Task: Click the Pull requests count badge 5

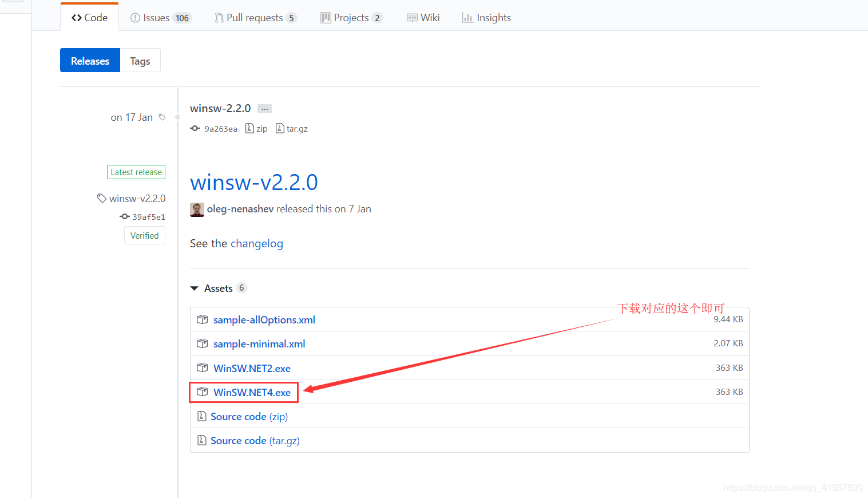Action: tap(291, 18)
